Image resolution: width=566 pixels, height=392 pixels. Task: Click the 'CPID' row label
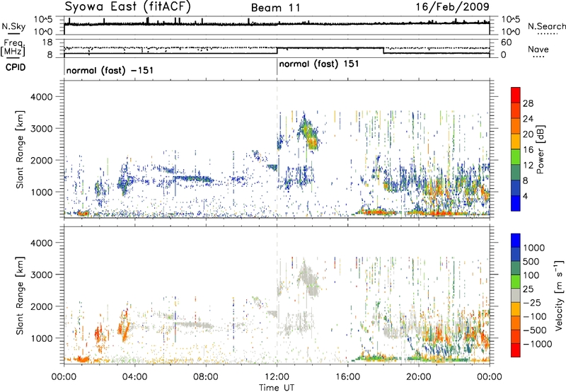pos(16,67)
